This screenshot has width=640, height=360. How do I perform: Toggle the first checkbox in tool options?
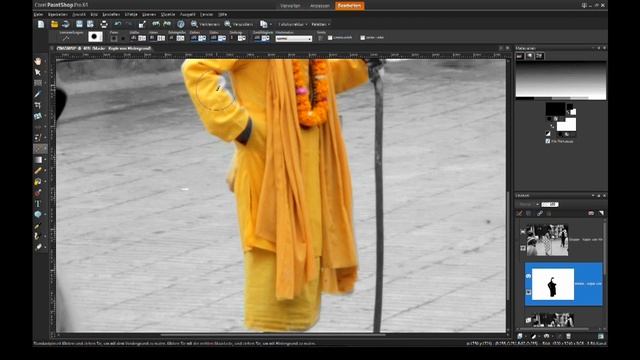(x=330, y=38)
